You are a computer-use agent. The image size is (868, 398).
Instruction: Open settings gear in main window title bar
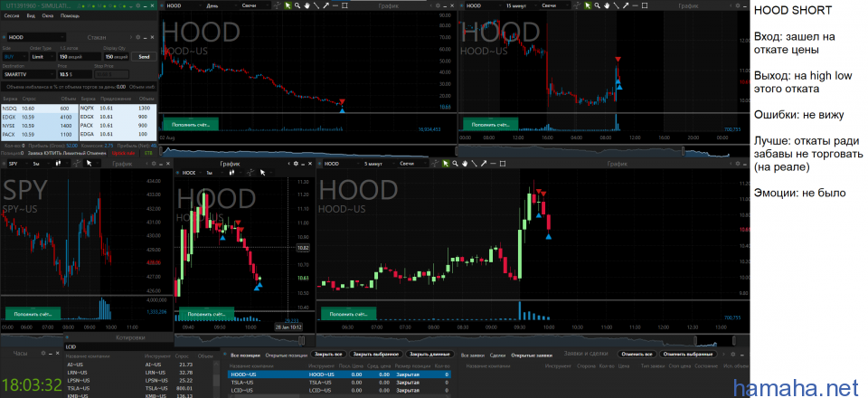(x=136, y=5)
